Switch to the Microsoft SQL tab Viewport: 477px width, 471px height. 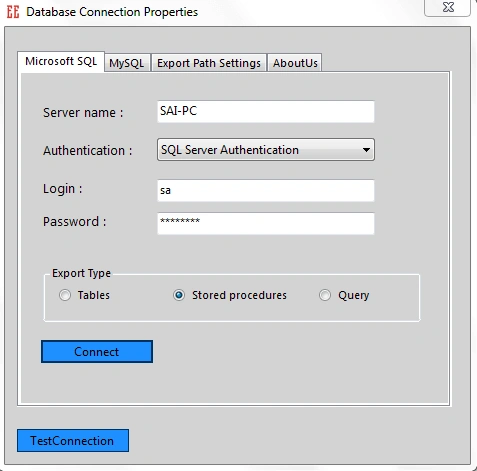coord(61,61)
